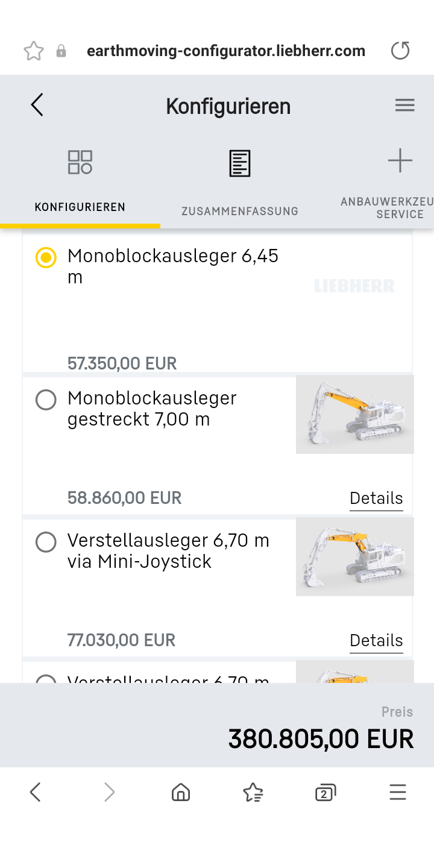The width and height of the screenshot is (434, 868).
Task: View the Monoblockausleger gestreckt excavator thumbnail
Action: click(354, 415)
